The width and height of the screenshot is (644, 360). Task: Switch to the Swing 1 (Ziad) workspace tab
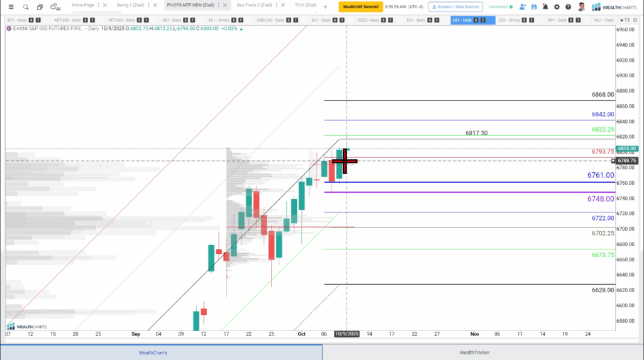[x=130, y=5]
